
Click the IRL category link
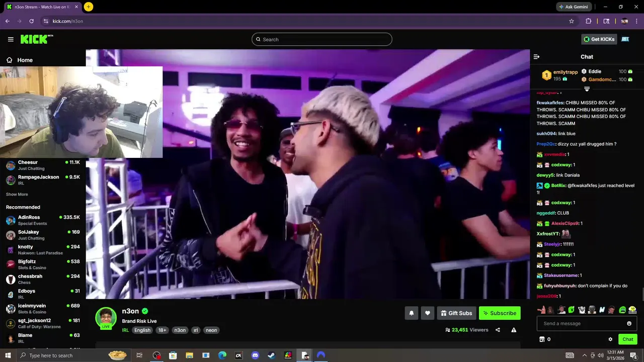(x=125, y=330)
